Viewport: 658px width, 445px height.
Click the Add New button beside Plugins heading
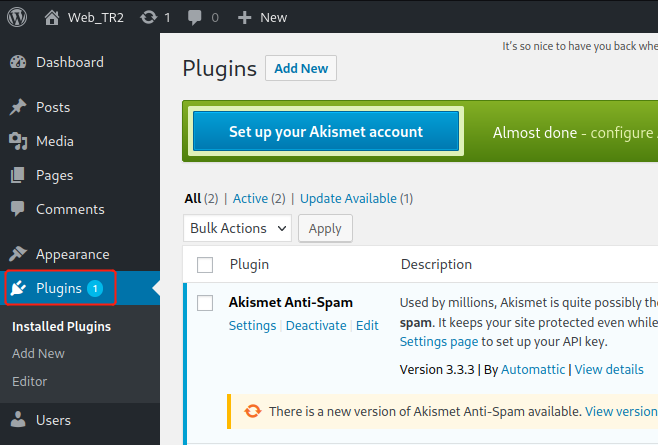[x=301, y=68]
